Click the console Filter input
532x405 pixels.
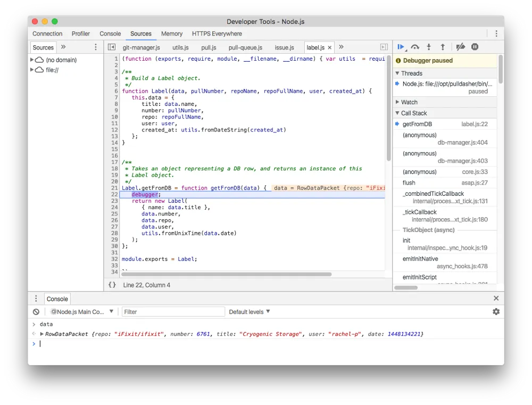pyautogui.click(x=173, y=312)
